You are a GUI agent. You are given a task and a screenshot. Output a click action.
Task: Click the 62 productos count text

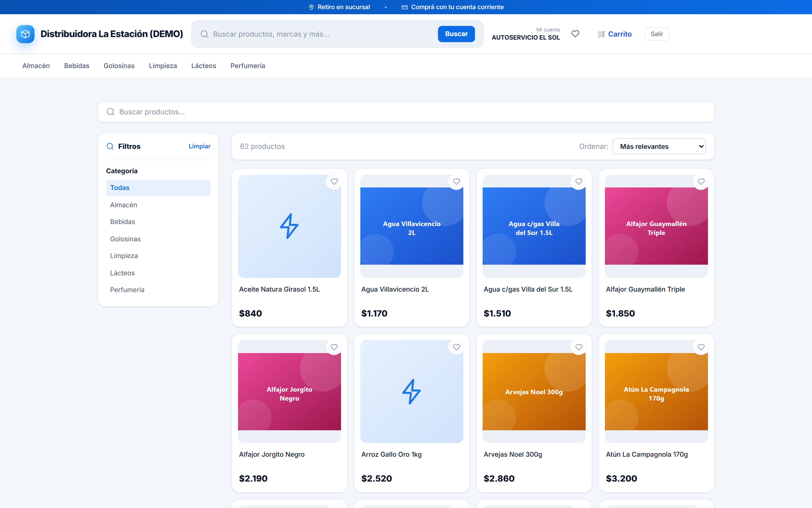click(x=262, y=147)
